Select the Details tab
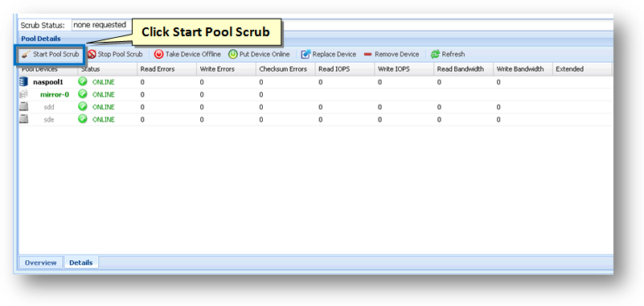The width and height of the screenshot is (644, 306). (x=81, y=263)
